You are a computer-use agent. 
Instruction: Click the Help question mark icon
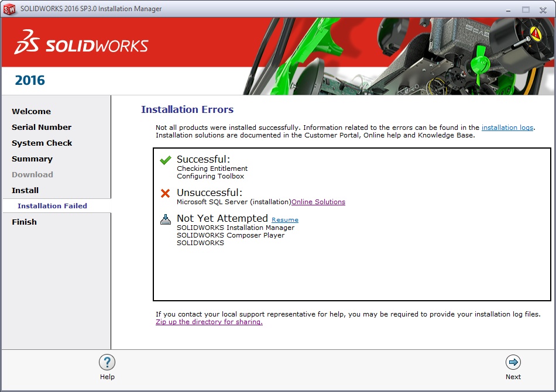[107, 362]
